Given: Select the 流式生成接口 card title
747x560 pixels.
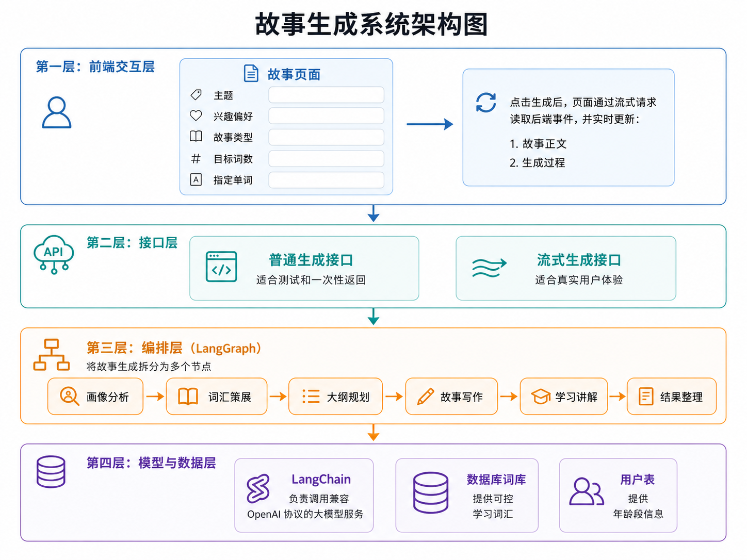Looking at the screenshot, I should point(579,260).
